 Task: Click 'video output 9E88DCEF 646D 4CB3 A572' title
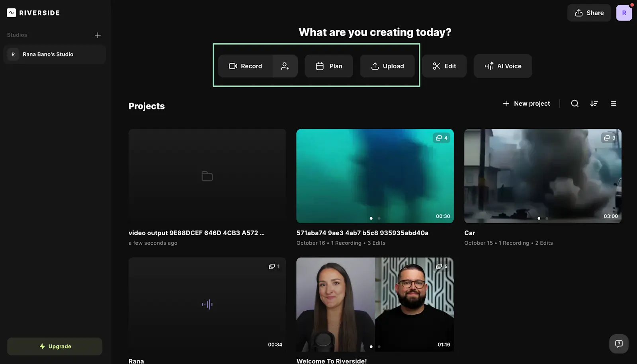196,233
